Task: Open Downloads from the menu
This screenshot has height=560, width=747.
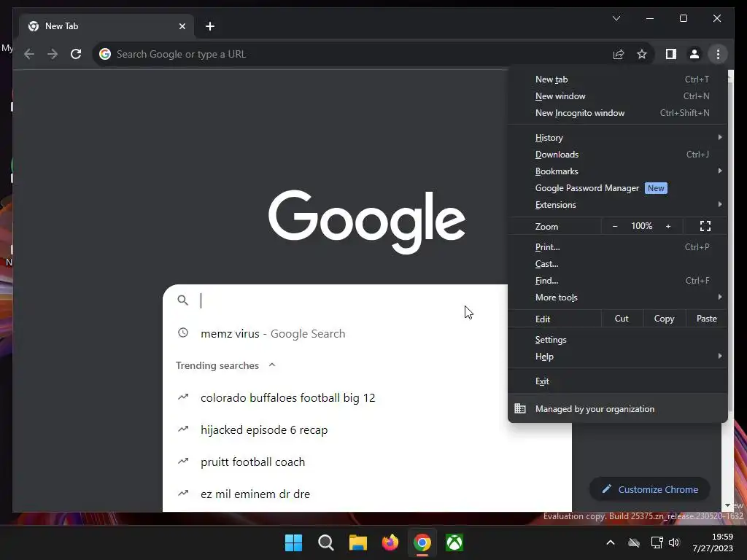Action: [618, 155]
